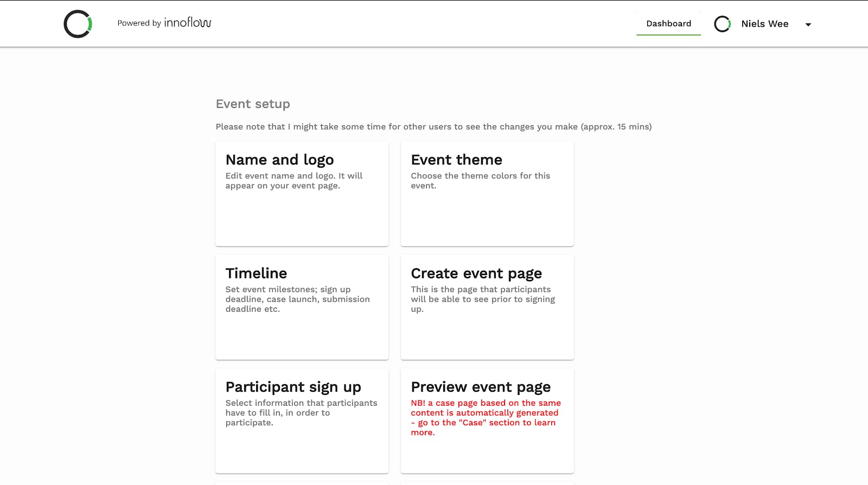The height and width of the screenshot is (485, 868).
Task: Click the Event setup heading
Action: click(253, 104)
